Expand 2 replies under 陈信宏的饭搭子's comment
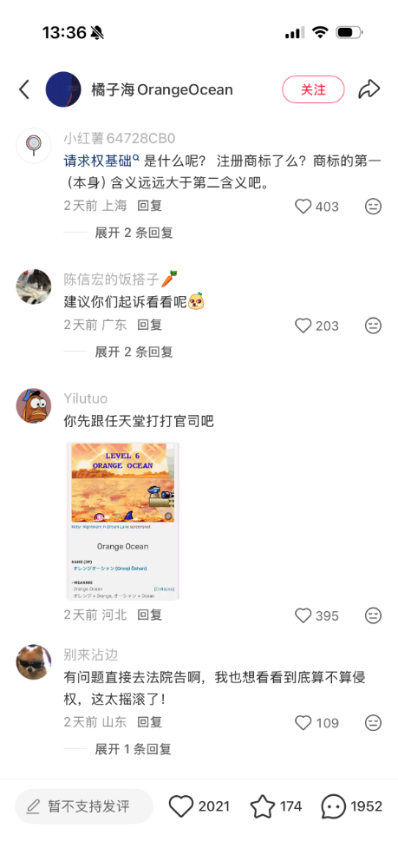This screenshot has width=398, height=868. pos(134,352)
